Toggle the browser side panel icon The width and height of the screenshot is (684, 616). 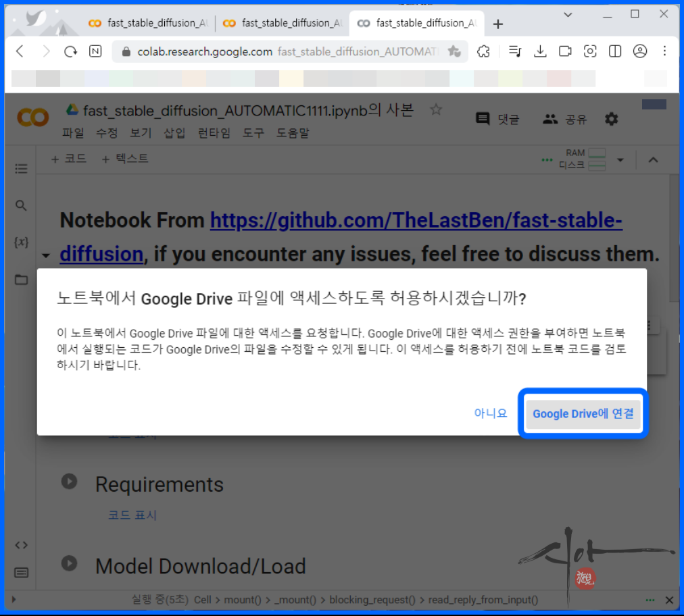[615, 51]
